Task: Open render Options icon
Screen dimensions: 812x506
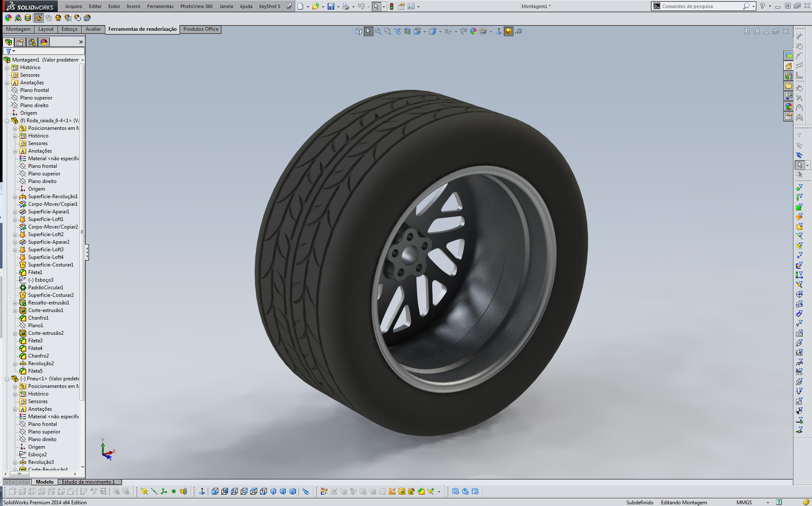Action: pos(67,18)
